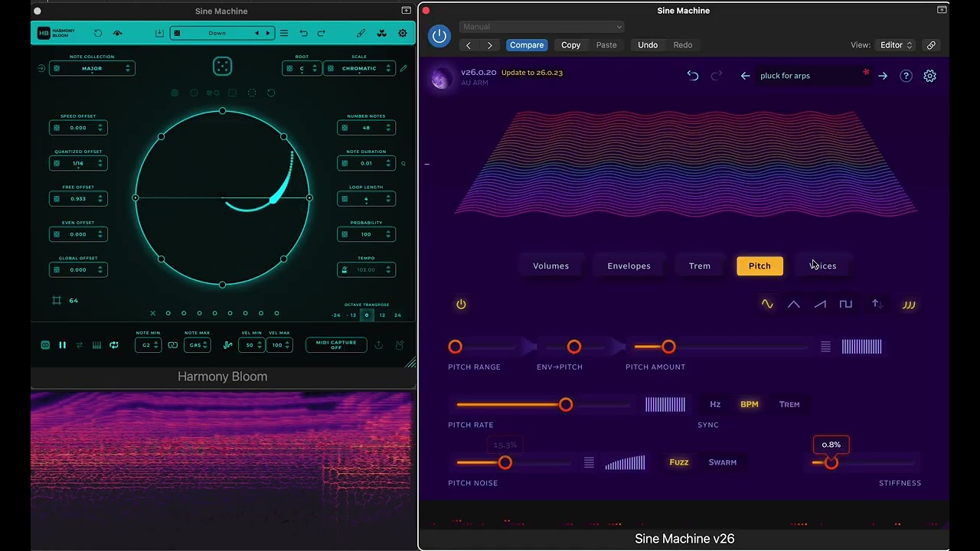Image resolution: width=980 pixels, height=551 pixels.
Task: Click the Pitch Rate slider handle
Action: pyautogui.click(x=566, y=405)
